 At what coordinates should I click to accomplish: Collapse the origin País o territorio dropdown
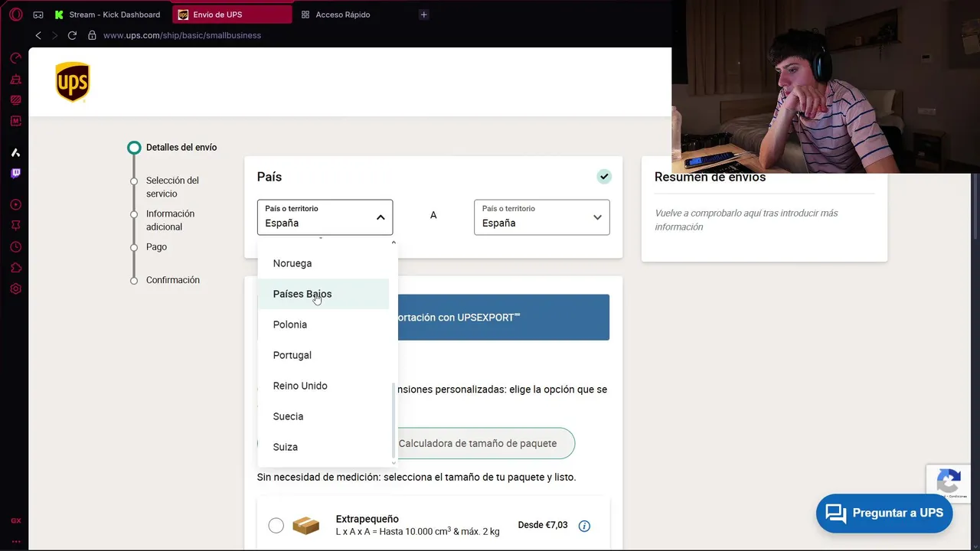[325, 217]
